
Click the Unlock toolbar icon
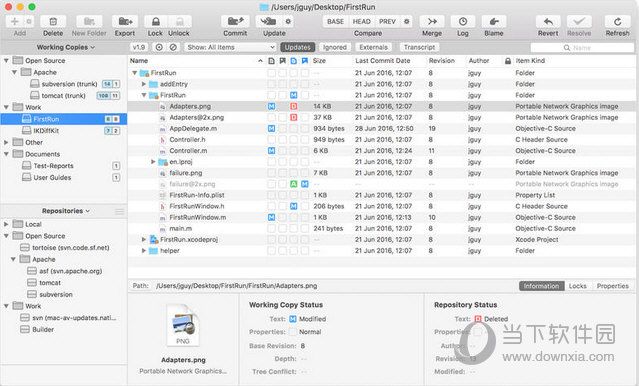179,22
